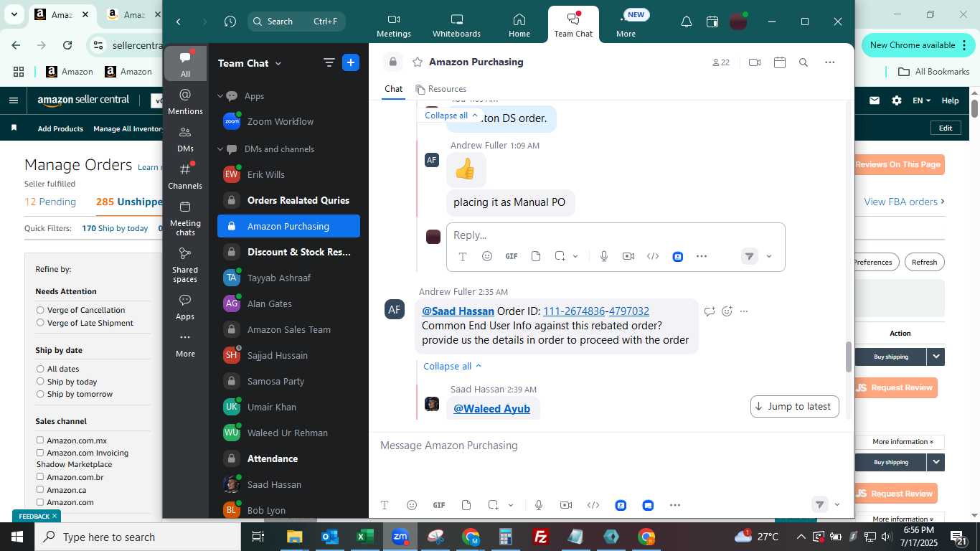Open the More tab with NEW badge

(x=626, y=26)
